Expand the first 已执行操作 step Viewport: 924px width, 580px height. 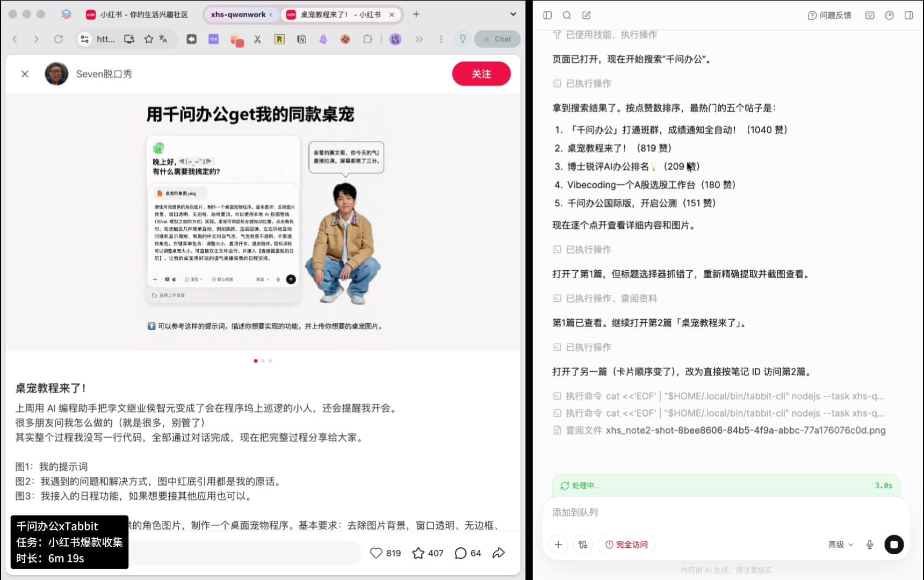[x=582, y=84]
